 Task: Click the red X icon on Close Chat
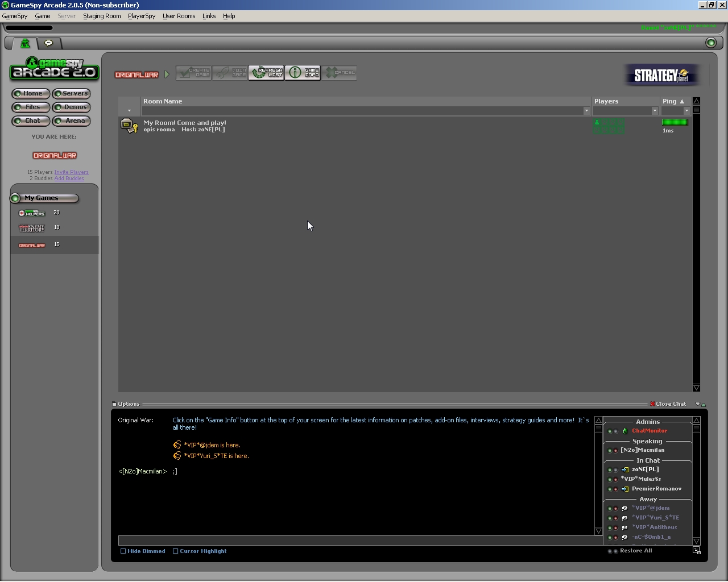pos(652,404)
